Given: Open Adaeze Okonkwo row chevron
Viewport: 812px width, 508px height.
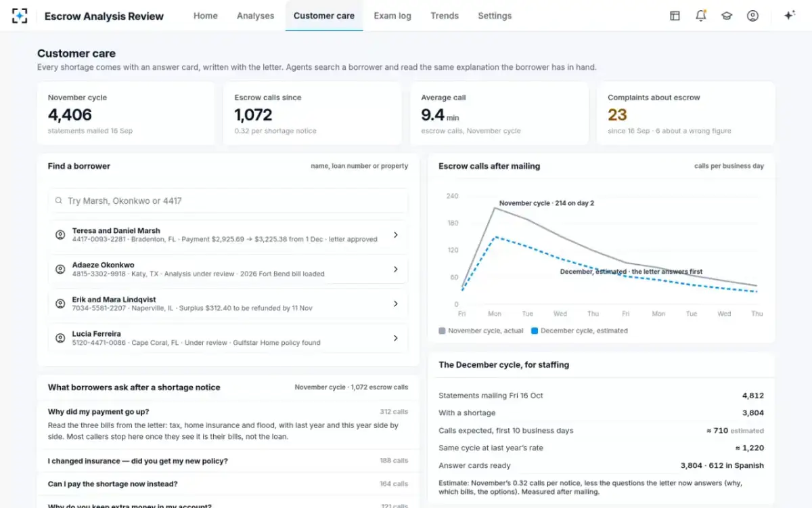Looking at the screenshot, I should tap(396, 270).
